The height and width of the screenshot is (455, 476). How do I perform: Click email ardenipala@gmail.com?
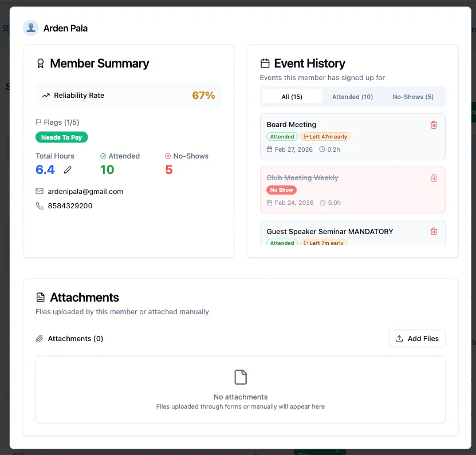pos(85,191)
